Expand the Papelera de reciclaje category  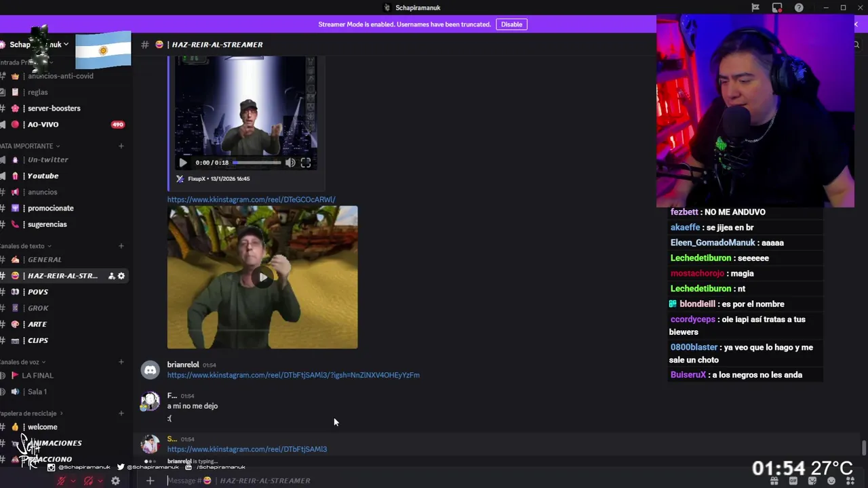31,413
